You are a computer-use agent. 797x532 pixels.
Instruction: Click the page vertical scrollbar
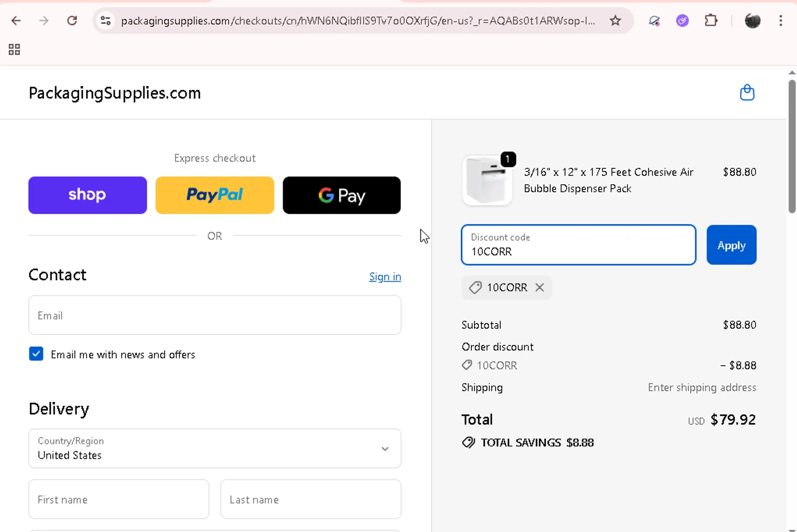pyautogui.click(x=792, y=147)
